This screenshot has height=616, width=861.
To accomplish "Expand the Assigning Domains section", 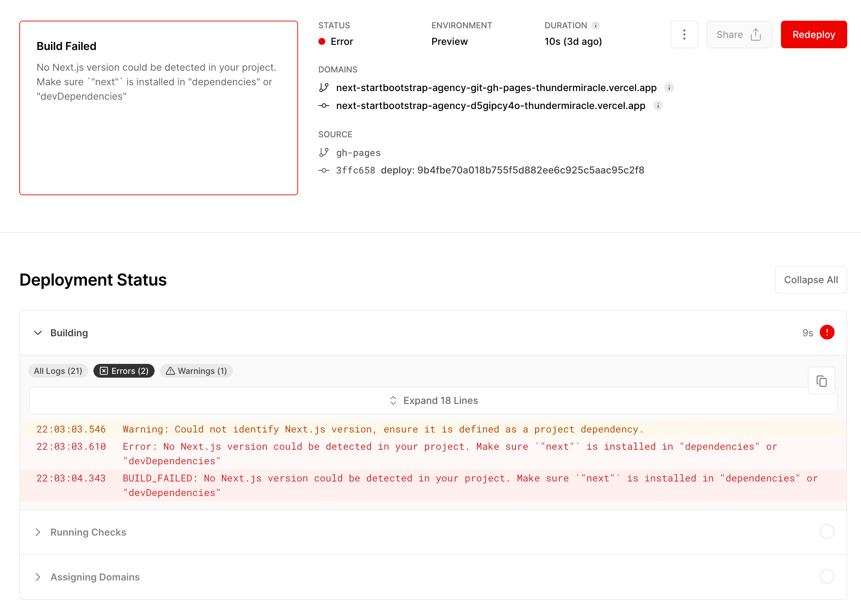I will coord(38,577).
